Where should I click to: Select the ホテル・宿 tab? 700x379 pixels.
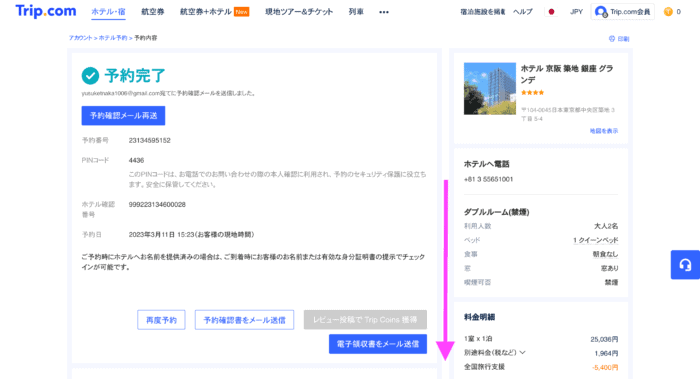tap(108, 12)
